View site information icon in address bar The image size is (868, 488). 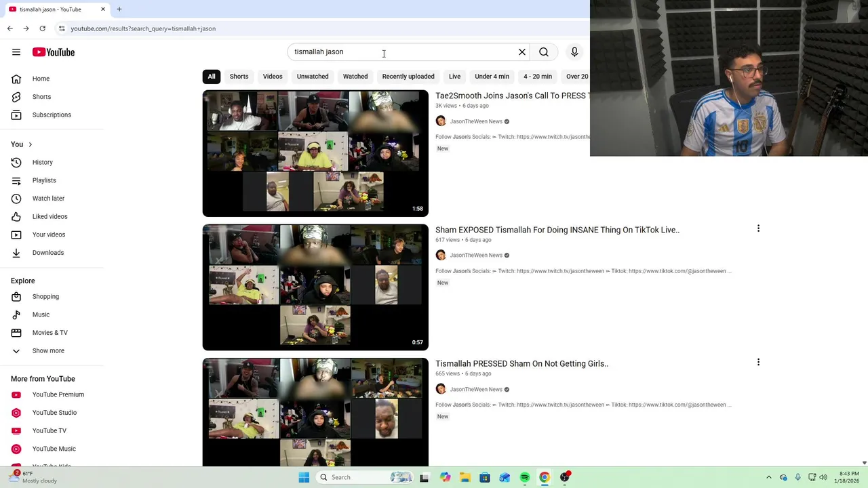coord(61,28)
